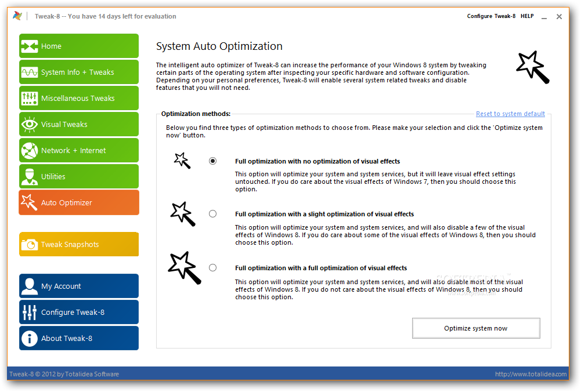581x392 pixels.
Task: Click Reset to system default link
Action: 510,114
